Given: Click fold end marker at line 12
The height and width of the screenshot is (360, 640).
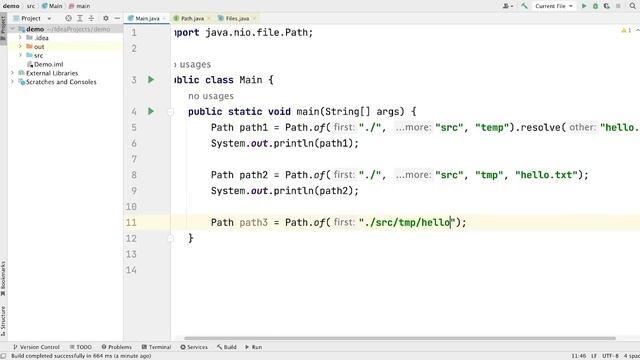Looking at the screenshot, I should click(x=171, y=238).
